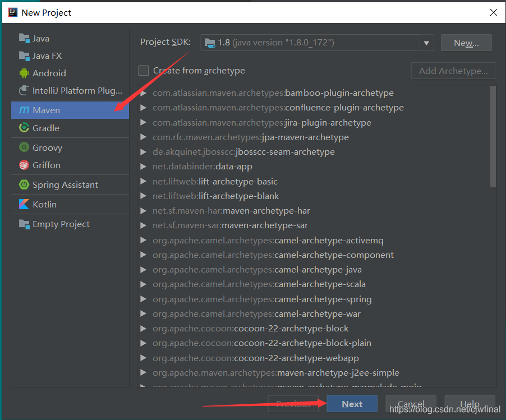Expand jbosscc-seam-archetype entry
The height and width of the screenshot is (420, 506).
[x=143, y=152]
